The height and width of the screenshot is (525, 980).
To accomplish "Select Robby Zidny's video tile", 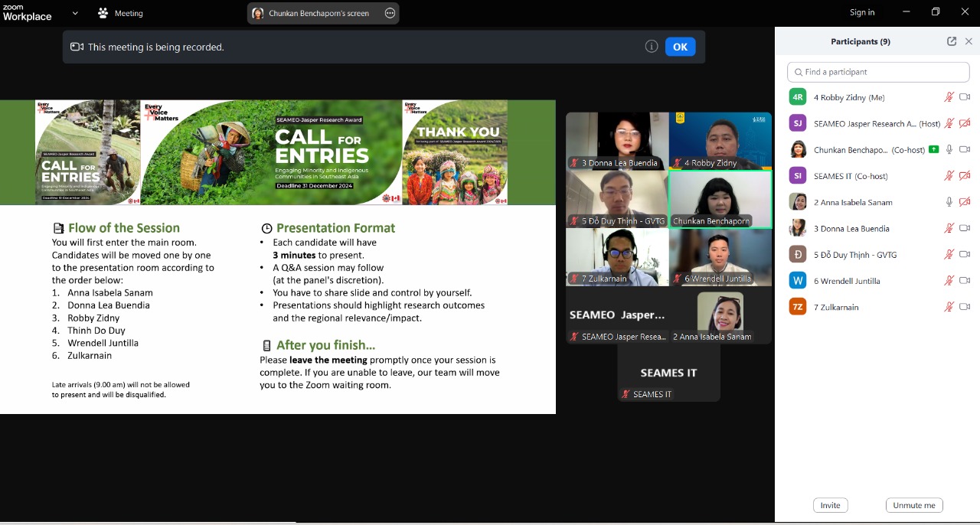I will (x=720, y=141).
